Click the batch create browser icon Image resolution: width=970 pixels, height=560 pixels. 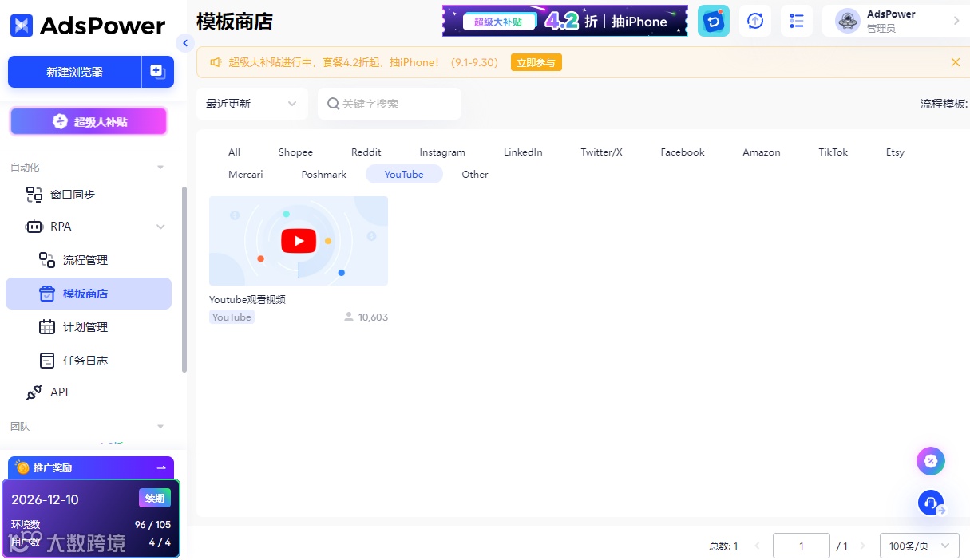click(x=157, y=71)
